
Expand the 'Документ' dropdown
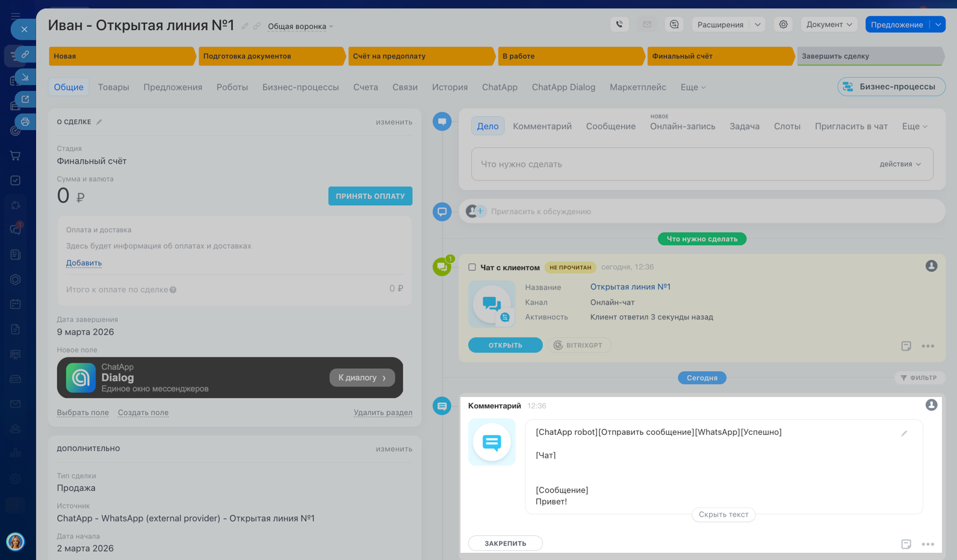click(829, 25)
